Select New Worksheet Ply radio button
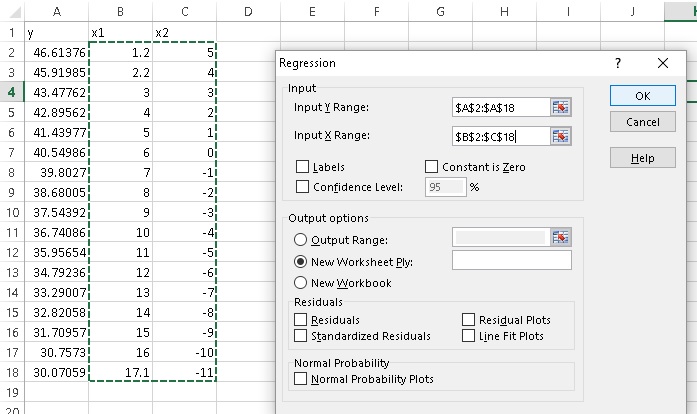 pyautogui.click(x=301, y=262)
